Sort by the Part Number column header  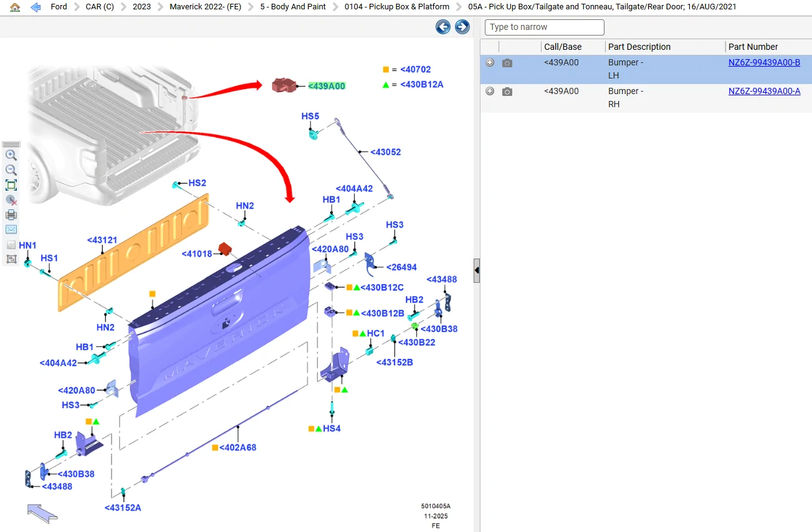[x=753, y=47]
